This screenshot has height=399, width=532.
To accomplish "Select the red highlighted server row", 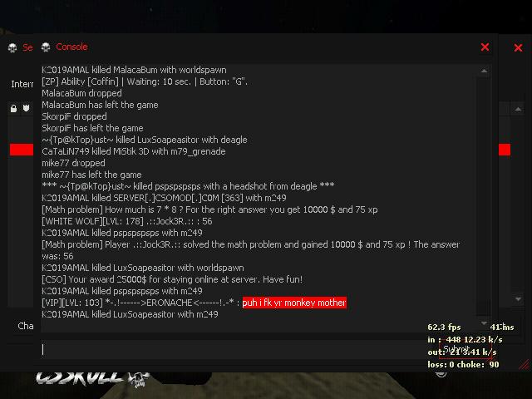I will click(x=22, y=150).
